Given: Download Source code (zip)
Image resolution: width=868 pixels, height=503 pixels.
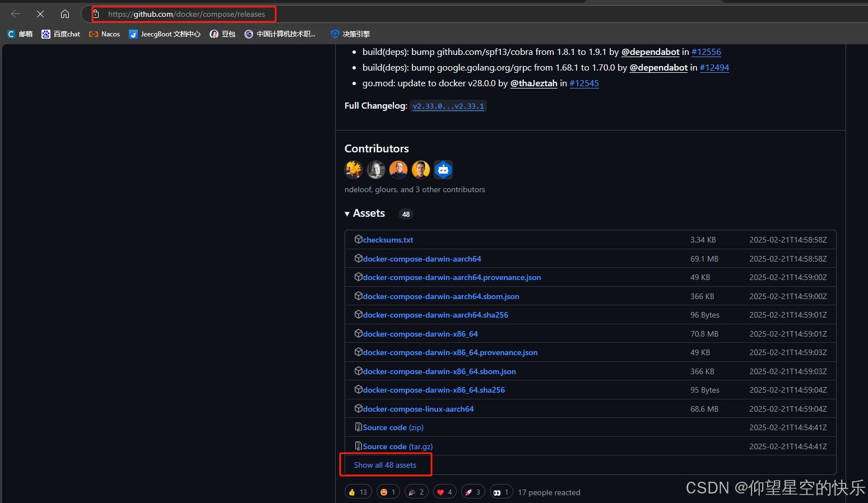Looking at the screenshot, I should click(393, 427).
